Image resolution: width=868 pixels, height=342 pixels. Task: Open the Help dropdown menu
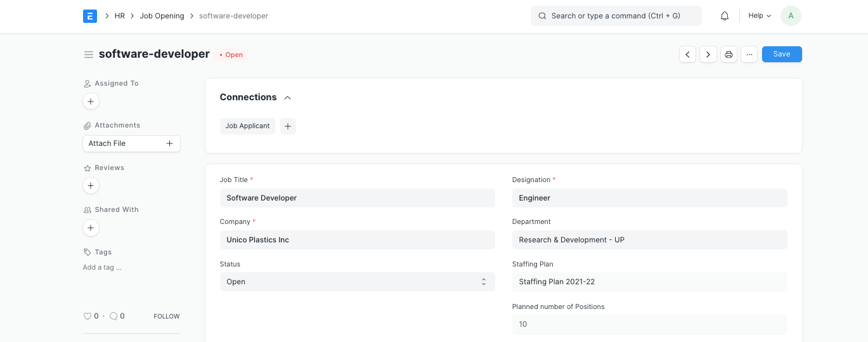(760, 16)
